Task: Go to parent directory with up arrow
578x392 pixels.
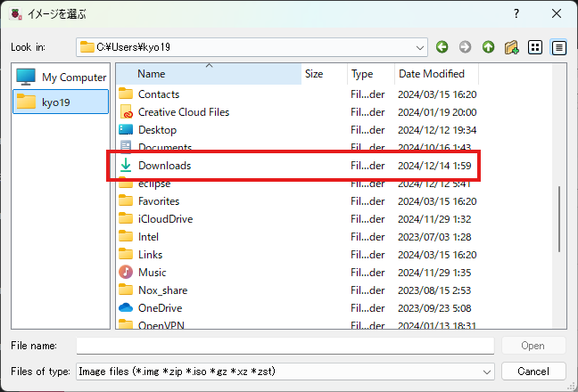Action: click(489, 47)
